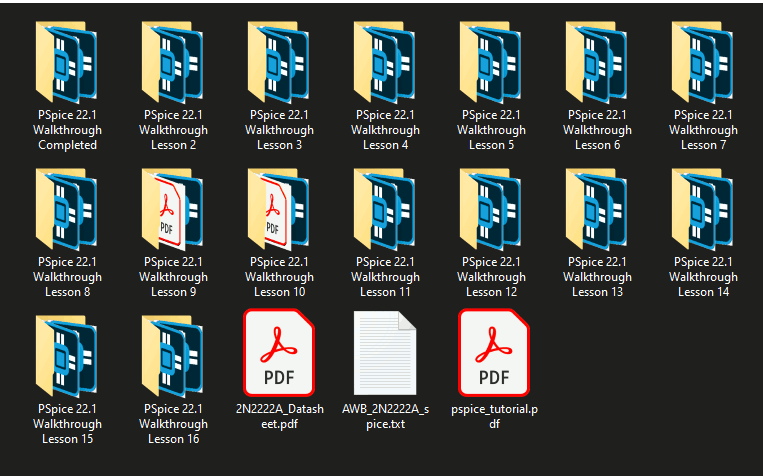Select the AWB_2N2222A_spice.txt text file icon
This screenshot has height=476, width=763.
385,353
